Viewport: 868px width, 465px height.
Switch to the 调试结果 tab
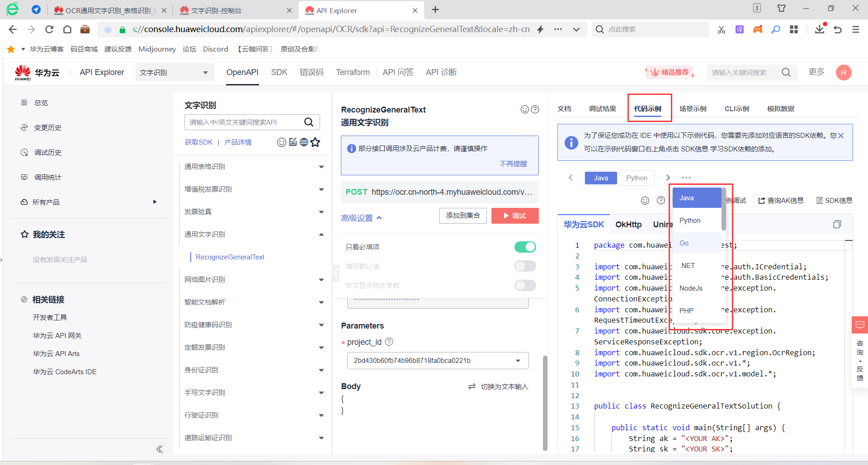click(x=603, y=108)
